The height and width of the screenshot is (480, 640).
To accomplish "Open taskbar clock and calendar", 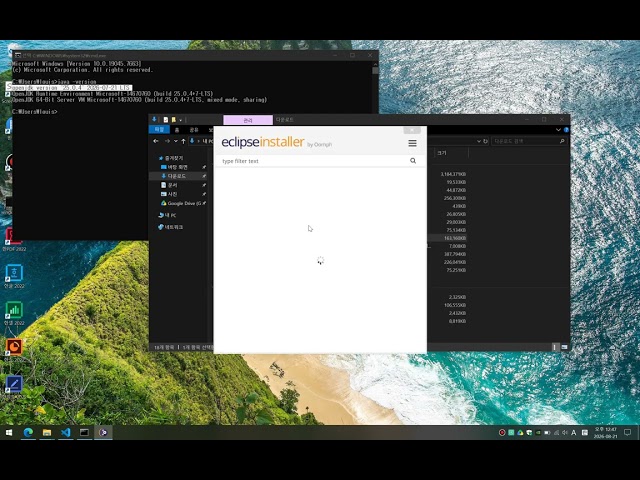I will pos(606,433).
